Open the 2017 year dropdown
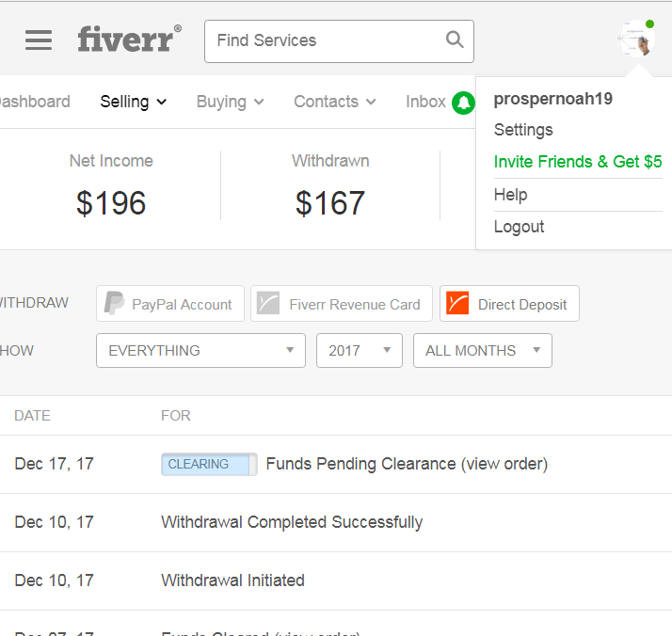Viewport: 672px width, 636px height. (x=360, y=351)
